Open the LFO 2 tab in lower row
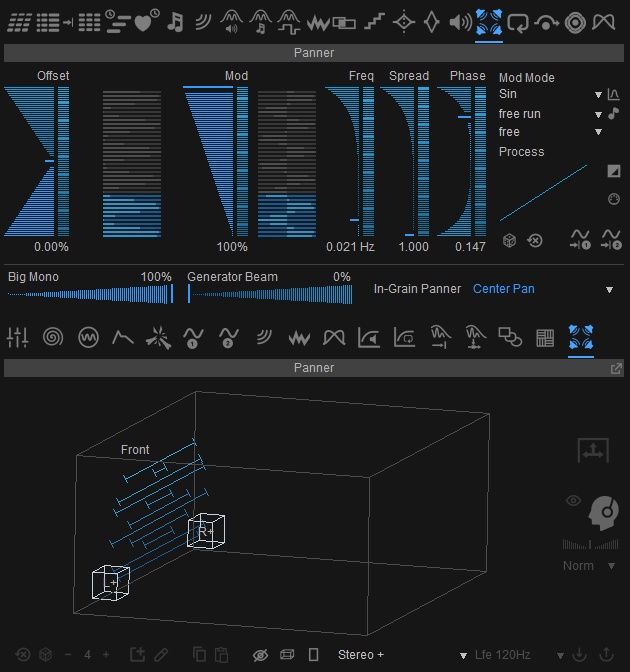630x672 pixels. 228,338
